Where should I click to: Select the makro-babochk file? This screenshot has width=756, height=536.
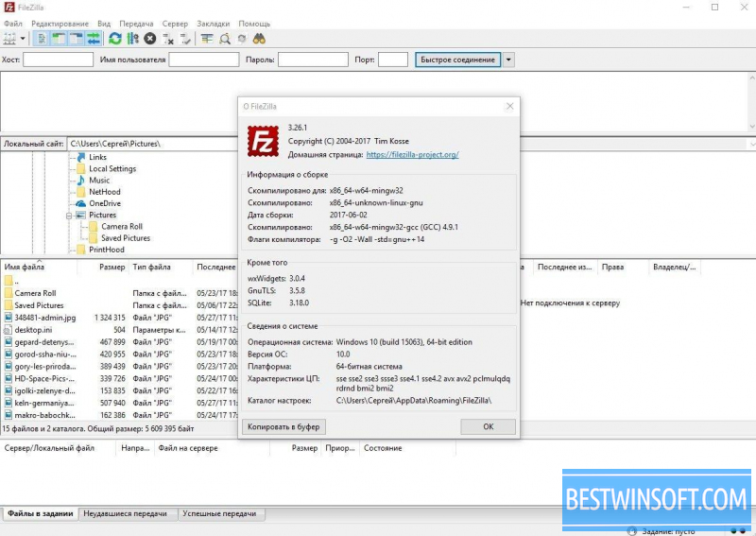[x=44, y=415]
